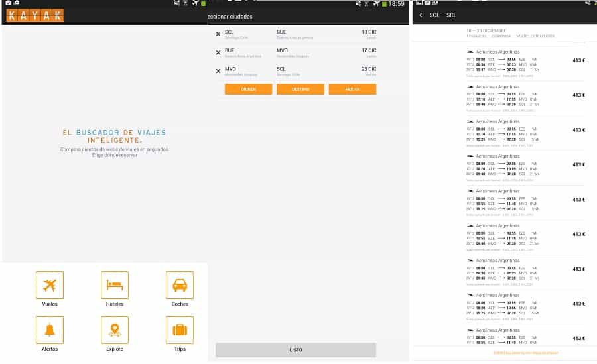Open the Coches car icon
The height and width of the screenshot is (364, 597).
click(180, 285)
